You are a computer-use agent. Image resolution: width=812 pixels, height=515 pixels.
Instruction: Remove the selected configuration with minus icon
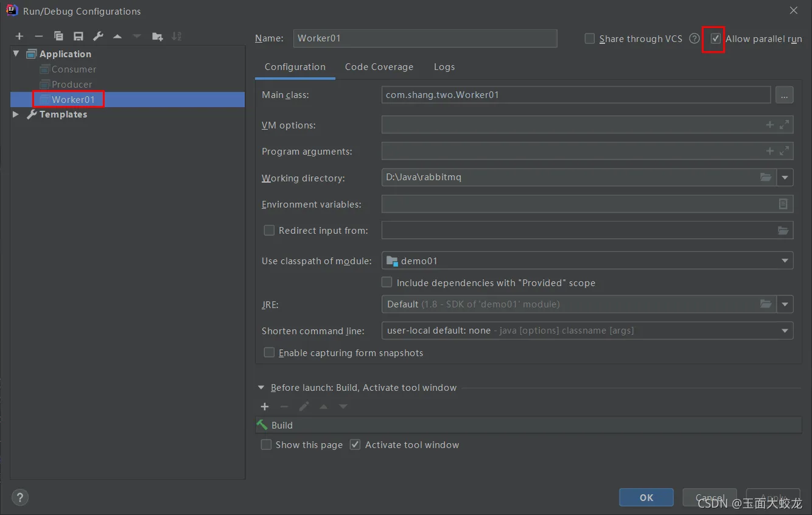[38, 37]
